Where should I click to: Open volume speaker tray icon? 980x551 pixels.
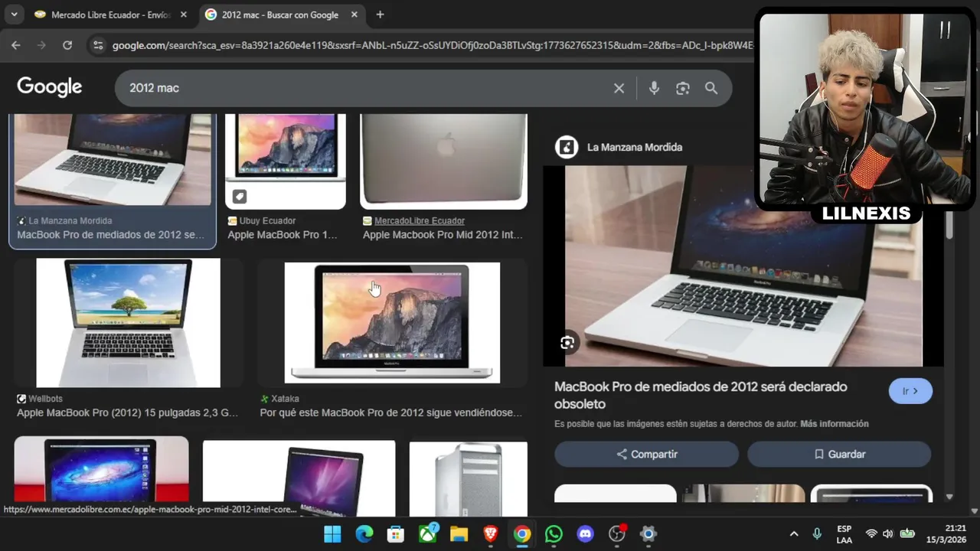point(888,533)
